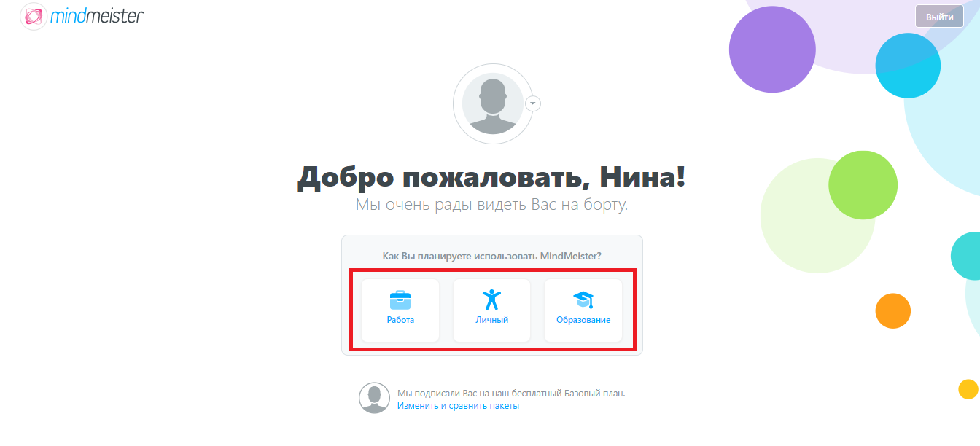Click the orange decorative circle
The width and height of the screenshot is (980, 446).
pyautogui.click(x=893, y=311)
